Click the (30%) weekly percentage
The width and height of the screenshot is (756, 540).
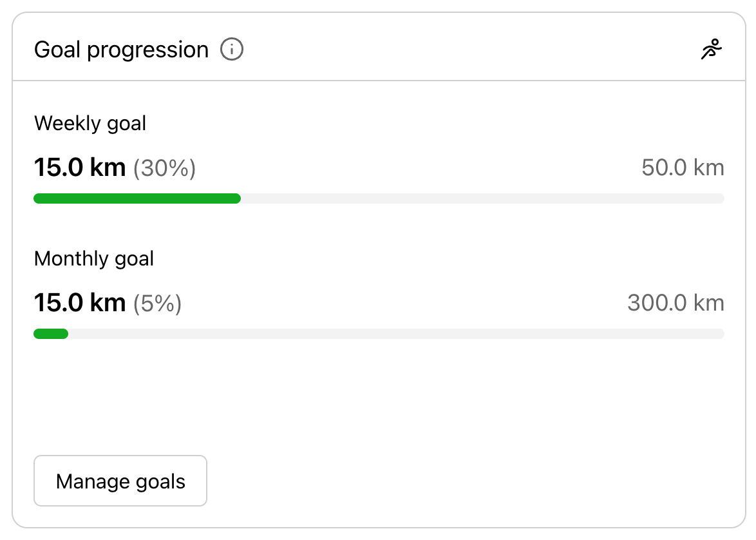pos(164,169)
